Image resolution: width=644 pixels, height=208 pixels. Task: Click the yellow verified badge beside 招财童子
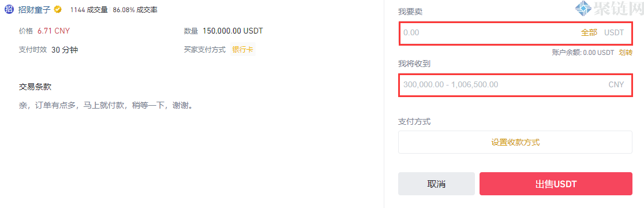(58, 9)
